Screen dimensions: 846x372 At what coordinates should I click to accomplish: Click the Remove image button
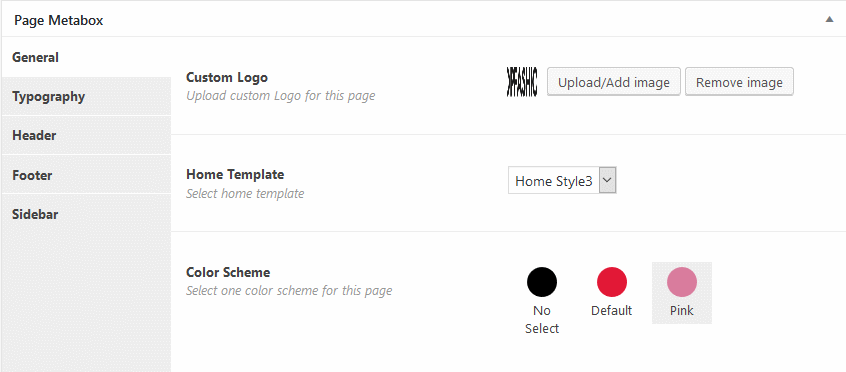[739, 82]
